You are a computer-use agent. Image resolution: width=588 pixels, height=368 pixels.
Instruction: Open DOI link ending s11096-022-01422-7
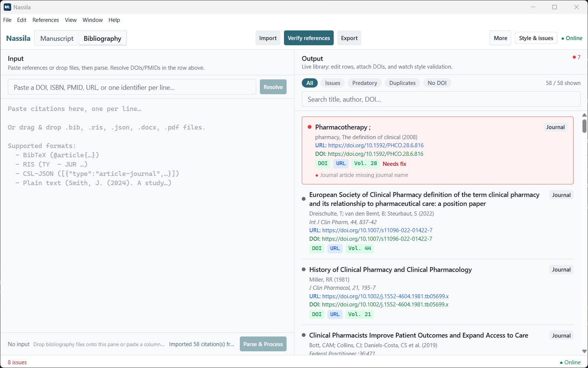pyautogui.click(x=377, y=239)
